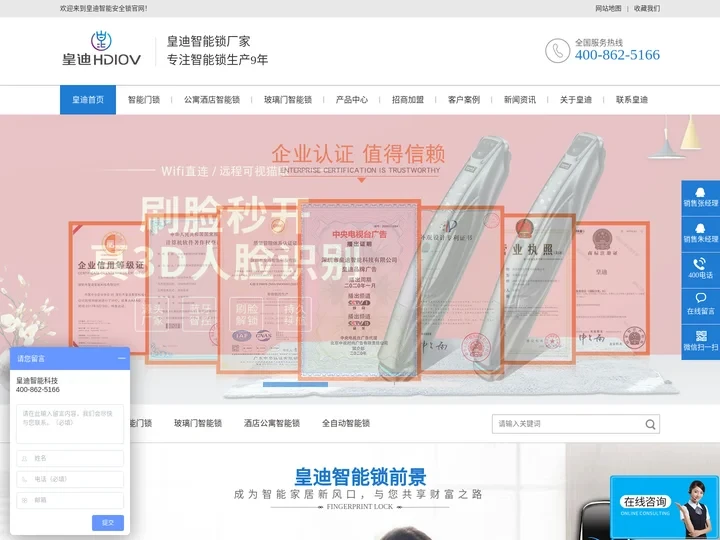This screenshot has width=720, height=540.
Task: Open 在线留言 from sidebar
Action: [700, 305]
